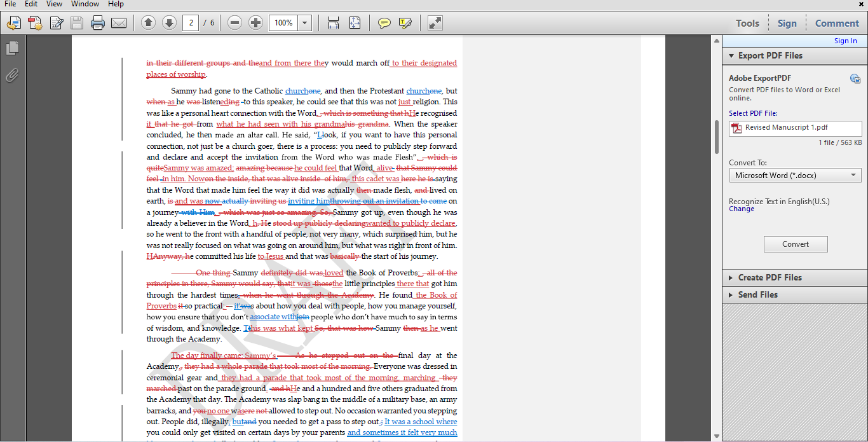This screenshot has width=868, height=442.
Task: Click the Create PDF online icon
Action: coord(34,24)
